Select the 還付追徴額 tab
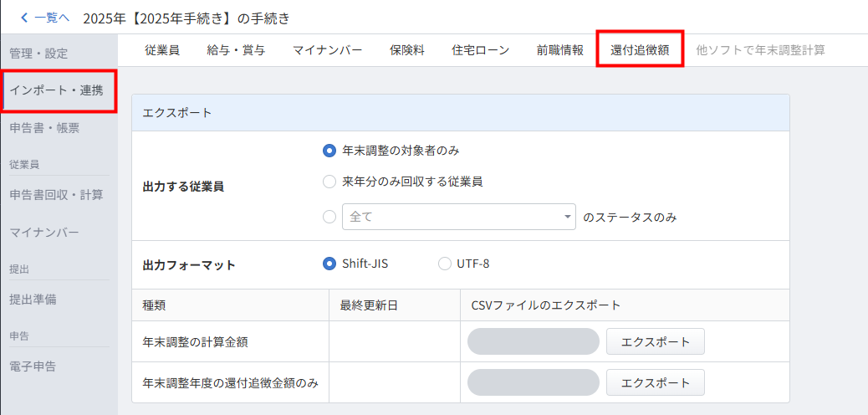This screenshot has height=415, width=868. [x=641, y=50]
